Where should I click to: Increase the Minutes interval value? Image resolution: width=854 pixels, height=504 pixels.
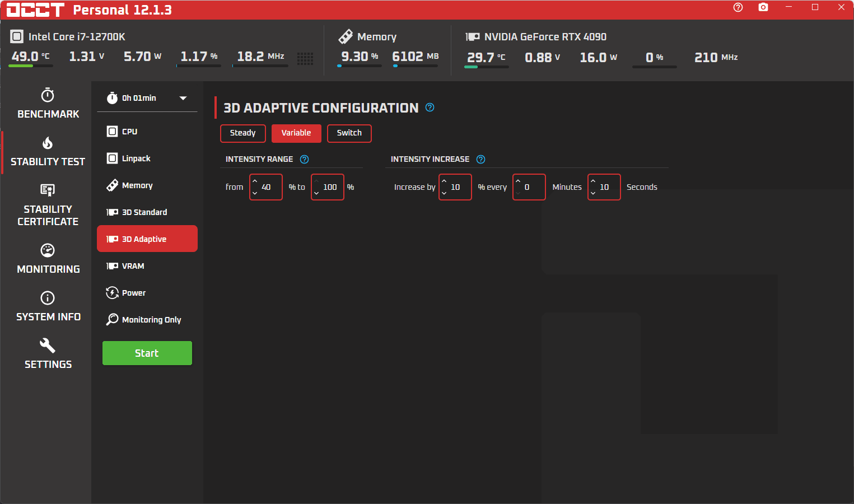click(x=518, y=181)
